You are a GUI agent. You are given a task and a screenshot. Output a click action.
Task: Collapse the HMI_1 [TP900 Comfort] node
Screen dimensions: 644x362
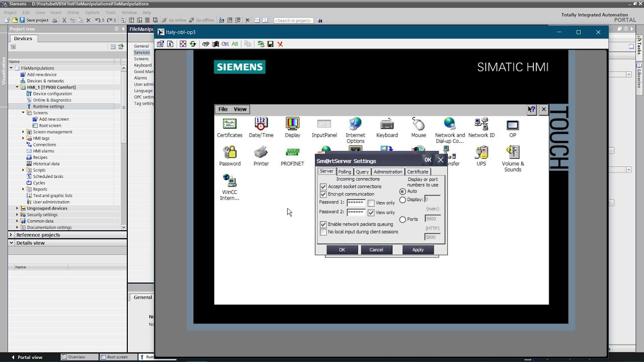tap(17, 87)
